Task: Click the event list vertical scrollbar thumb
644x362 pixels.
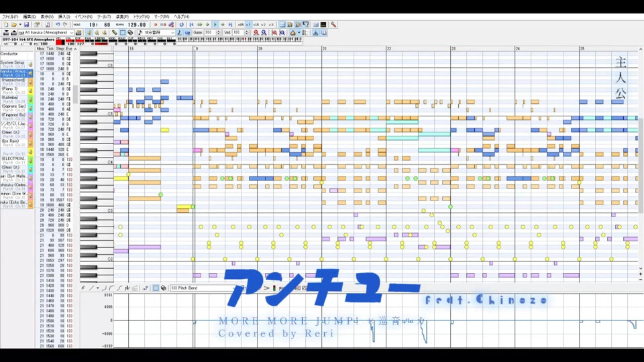Action: [x=76, y=95]
